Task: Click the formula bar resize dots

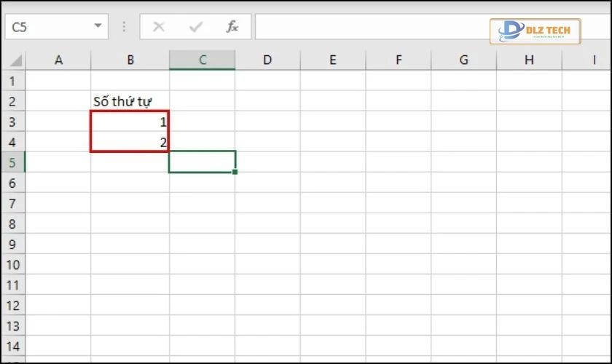Action: click(124, 27)
